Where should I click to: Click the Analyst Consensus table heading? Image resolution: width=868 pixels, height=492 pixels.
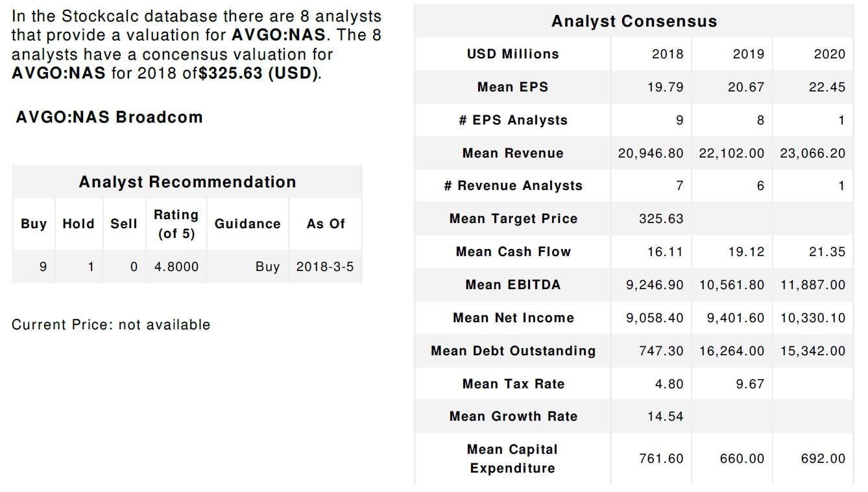(x=634, y=21)
